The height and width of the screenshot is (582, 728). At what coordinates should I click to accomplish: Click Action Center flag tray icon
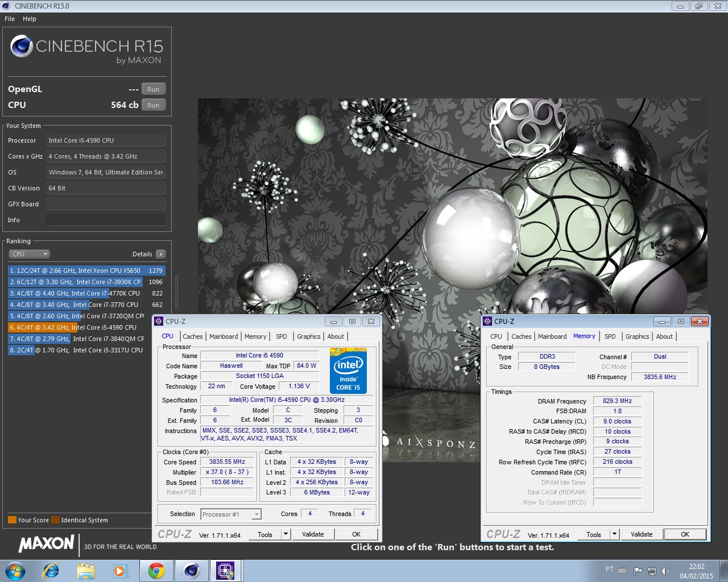coord(638,571)
